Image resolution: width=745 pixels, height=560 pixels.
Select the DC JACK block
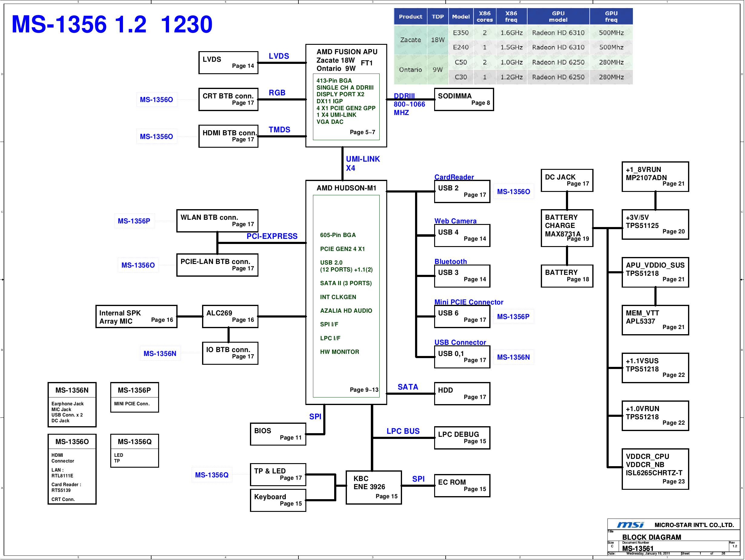tap(567, 180)
